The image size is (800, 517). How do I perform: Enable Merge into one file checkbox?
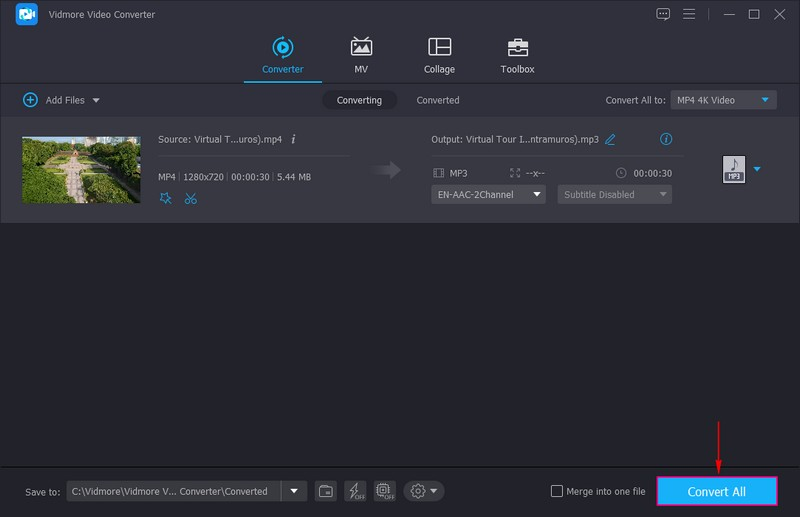click(557, 491)
